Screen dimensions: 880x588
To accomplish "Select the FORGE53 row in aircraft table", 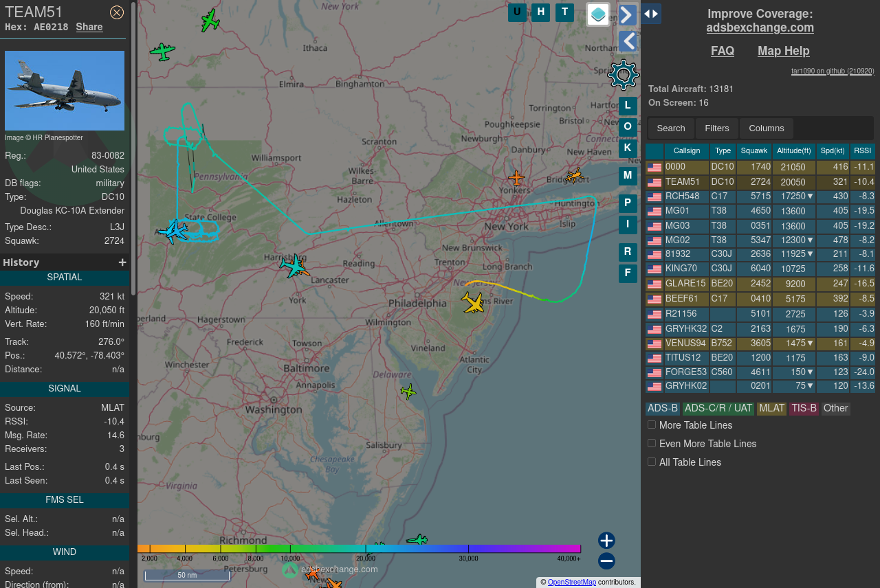I will (x=760, y=372).
